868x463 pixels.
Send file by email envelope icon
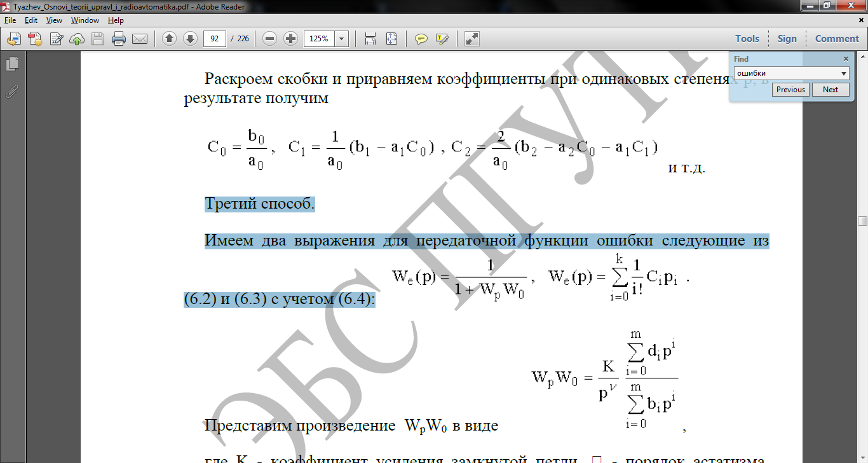point(140,39)
